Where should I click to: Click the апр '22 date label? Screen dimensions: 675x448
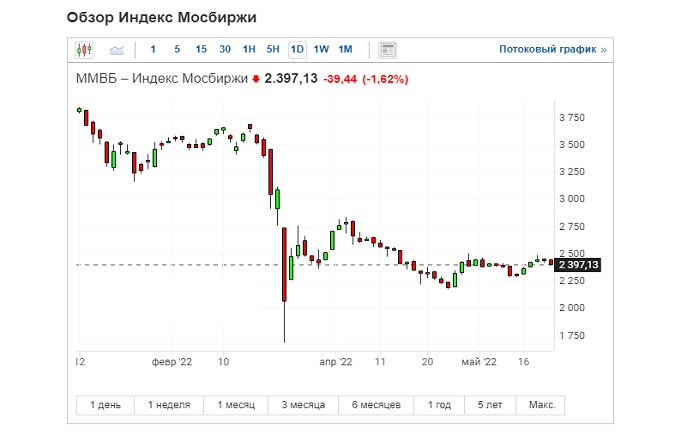click(x=336, y=362)
